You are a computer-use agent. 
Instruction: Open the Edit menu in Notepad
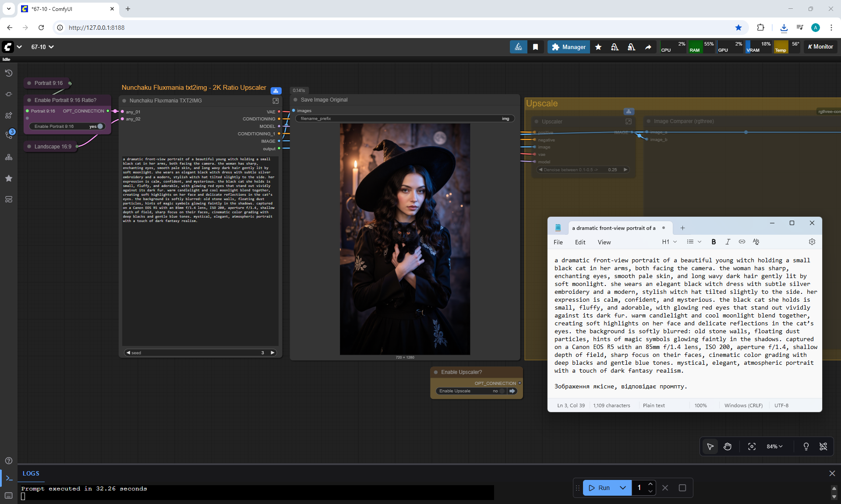[580, 242]
